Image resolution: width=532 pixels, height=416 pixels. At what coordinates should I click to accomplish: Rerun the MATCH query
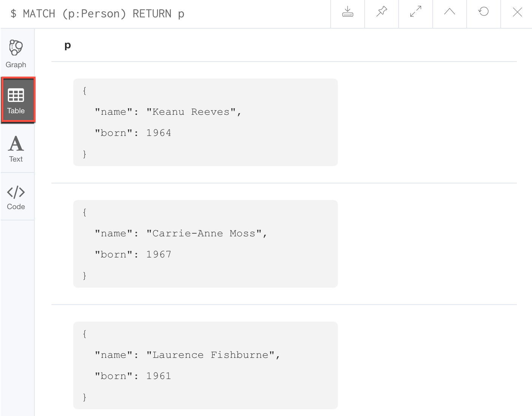pos(483,12)
